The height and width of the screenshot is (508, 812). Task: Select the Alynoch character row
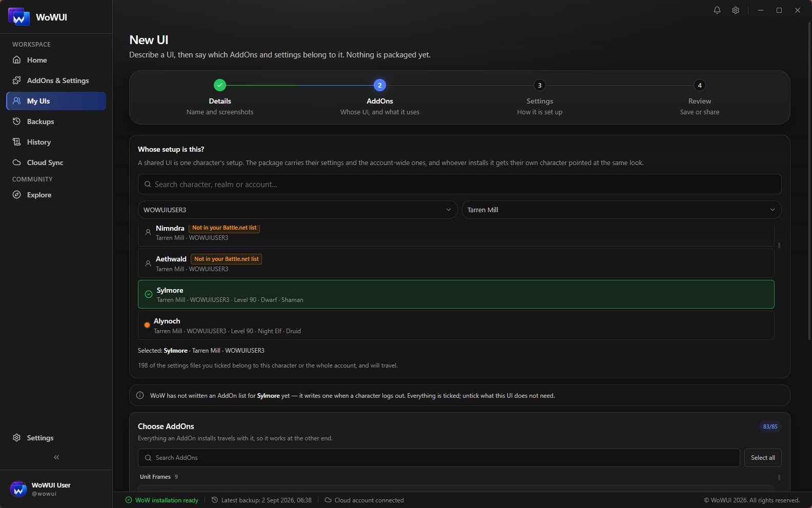click(x=456, y=325)
